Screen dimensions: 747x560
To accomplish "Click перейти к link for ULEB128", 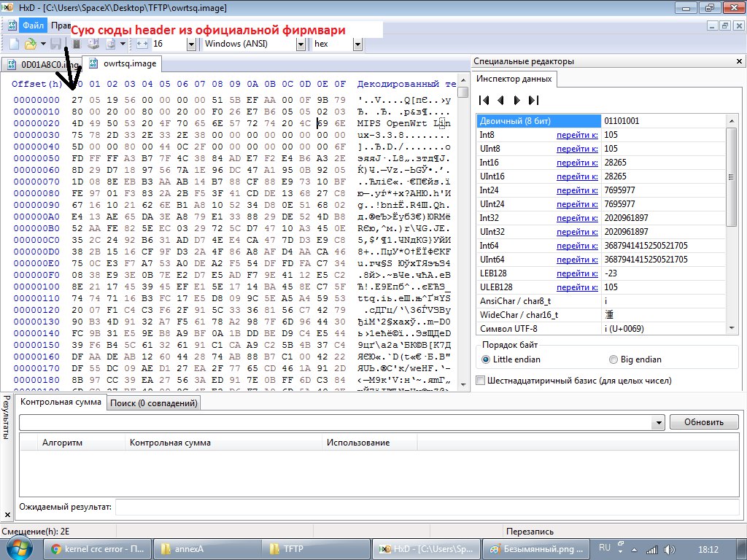I will tap(577, 287).
